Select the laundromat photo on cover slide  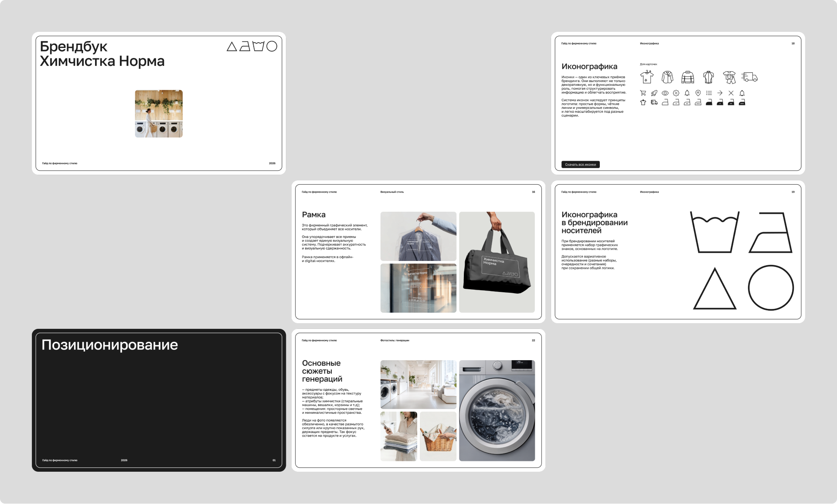(x=159, y=114)
